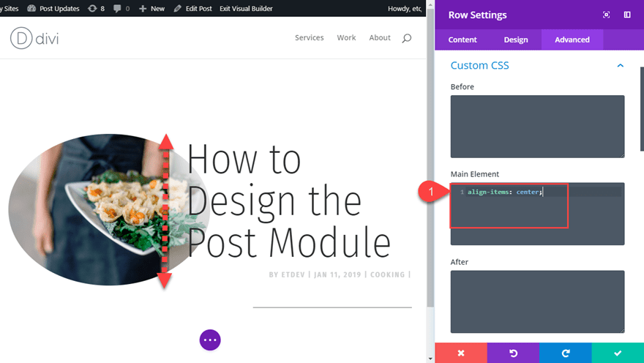Viewport: 644px width, 363px height.
Task: Open the Howdy user menu
Action: pos(405,8)
